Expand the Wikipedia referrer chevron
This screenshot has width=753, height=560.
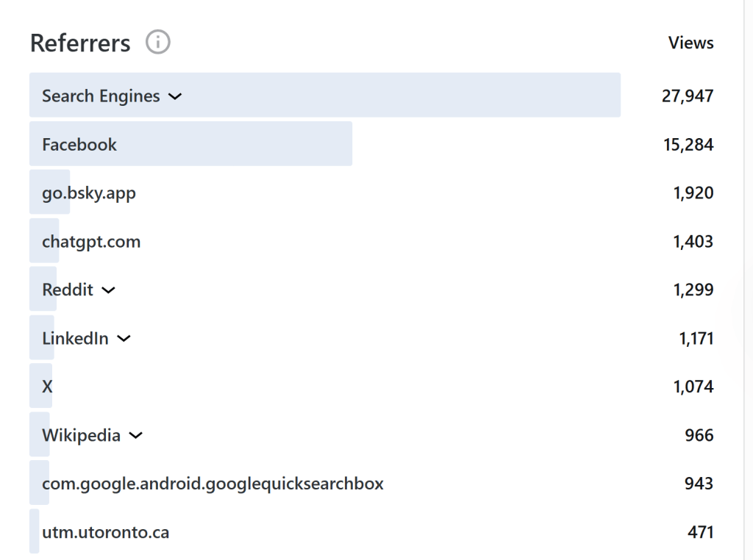[x=135, y=436]
